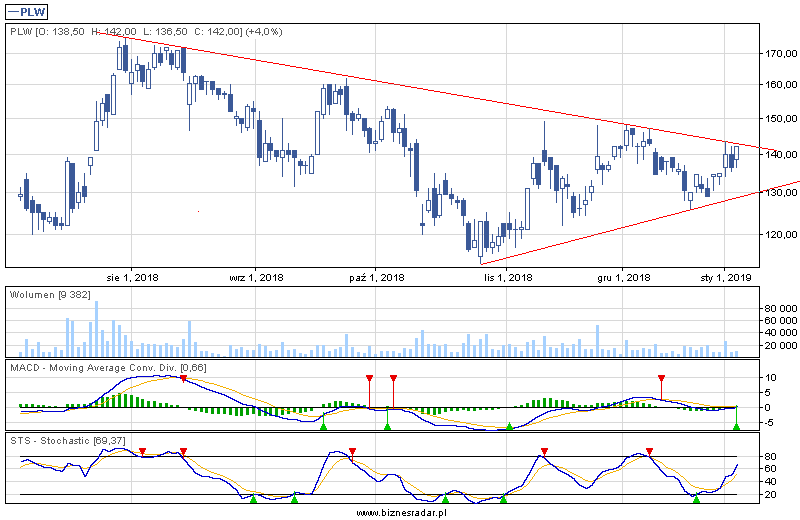The width and height of the screenshot is (800, 520).
Task: Click the leftmost red triangle on MACD panel
Action: coord(183,378)
